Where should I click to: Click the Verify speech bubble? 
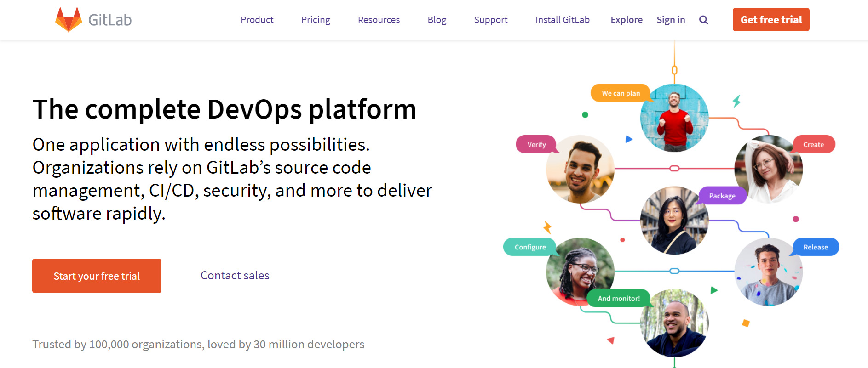[x=536, y=144]
